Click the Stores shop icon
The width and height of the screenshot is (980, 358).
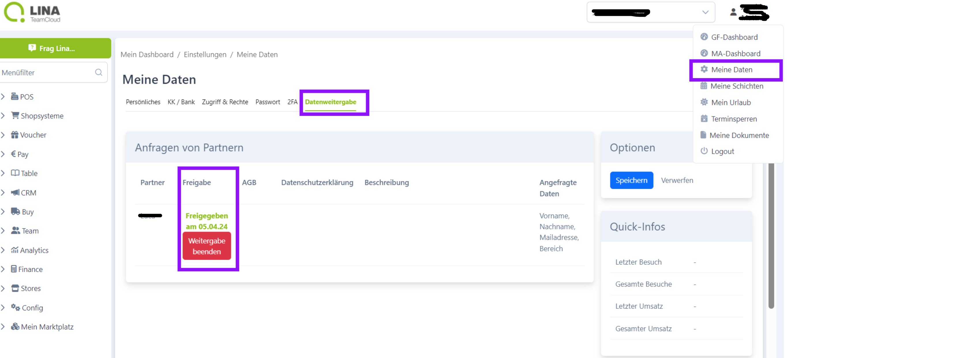(x=15, y=288)
